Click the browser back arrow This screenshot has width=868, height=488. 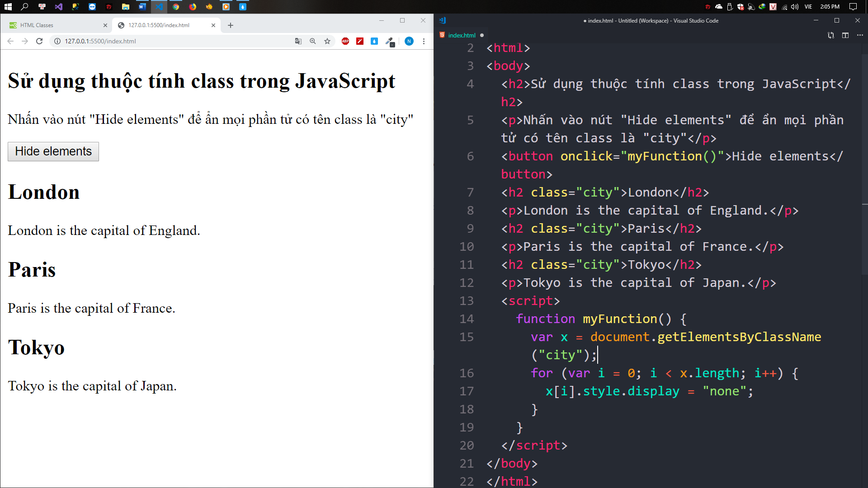pyautogui.click(x=10, y=41)
